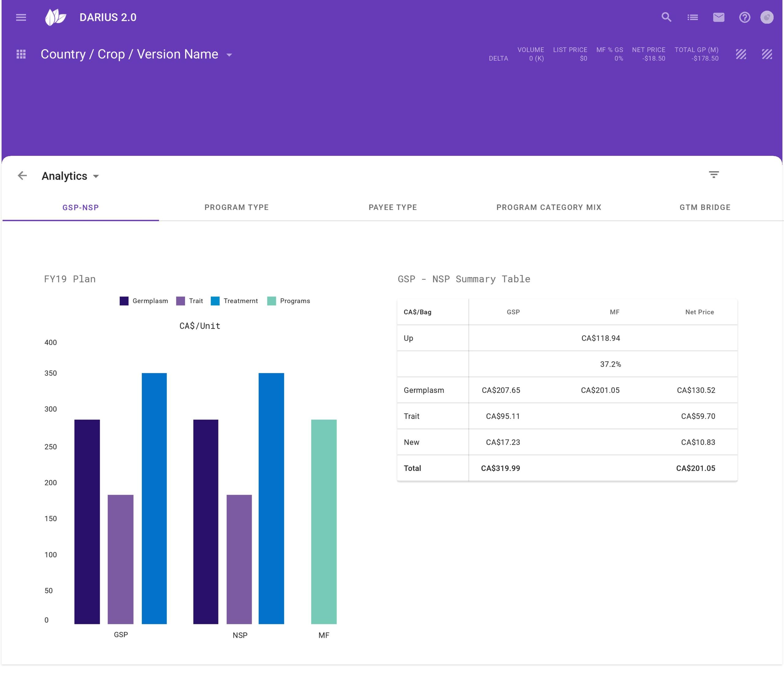The width and height of the screenshot is (784, 691).
Task: Click the DARIUS leaf logo
Action: click(x=56, y=17)
